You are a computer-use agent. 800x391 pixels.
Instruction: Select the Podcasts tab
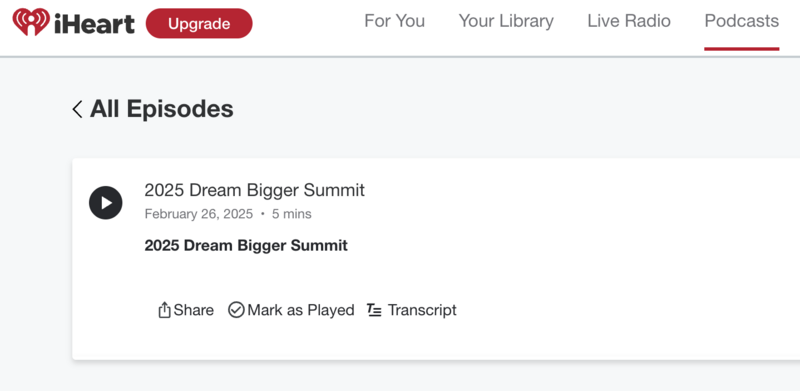(742, 21)
